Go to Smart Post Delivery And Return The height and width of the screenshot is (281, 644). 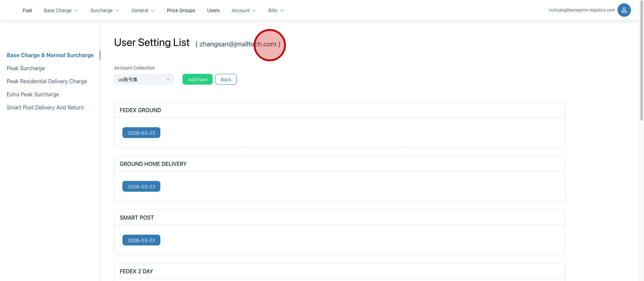pyautogui.click(x=45, y=107)
